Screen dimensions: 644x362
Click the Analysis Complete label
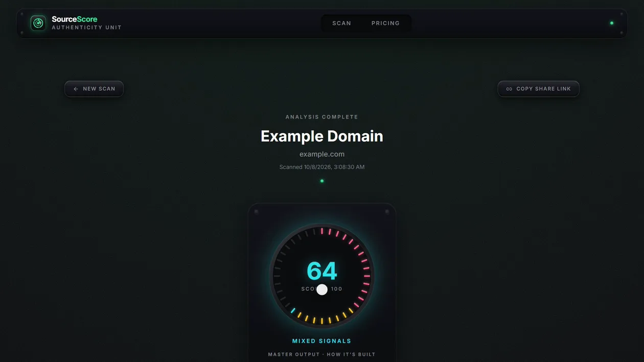coord(321,117)
